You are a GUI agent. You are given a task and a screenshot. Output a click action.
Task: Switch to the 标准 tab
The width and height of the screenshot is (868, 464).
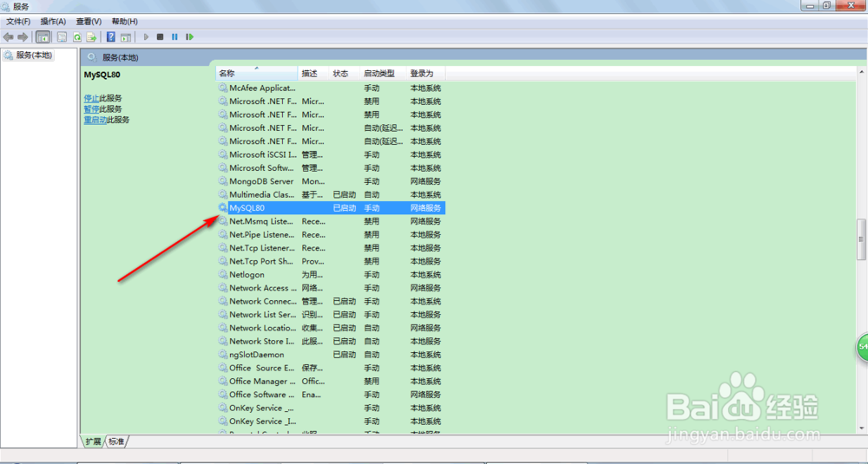click(116, 441)
